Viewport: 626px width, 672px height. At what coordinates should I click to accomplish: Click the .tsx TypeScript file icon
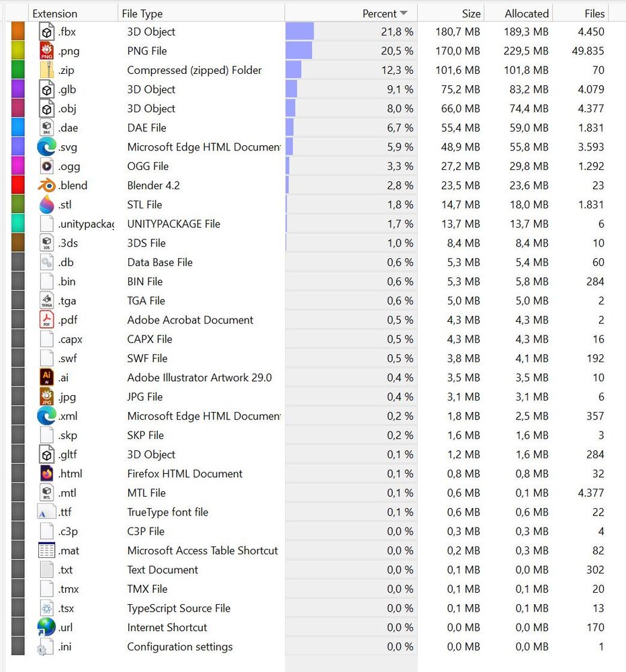tap(47, 608)
